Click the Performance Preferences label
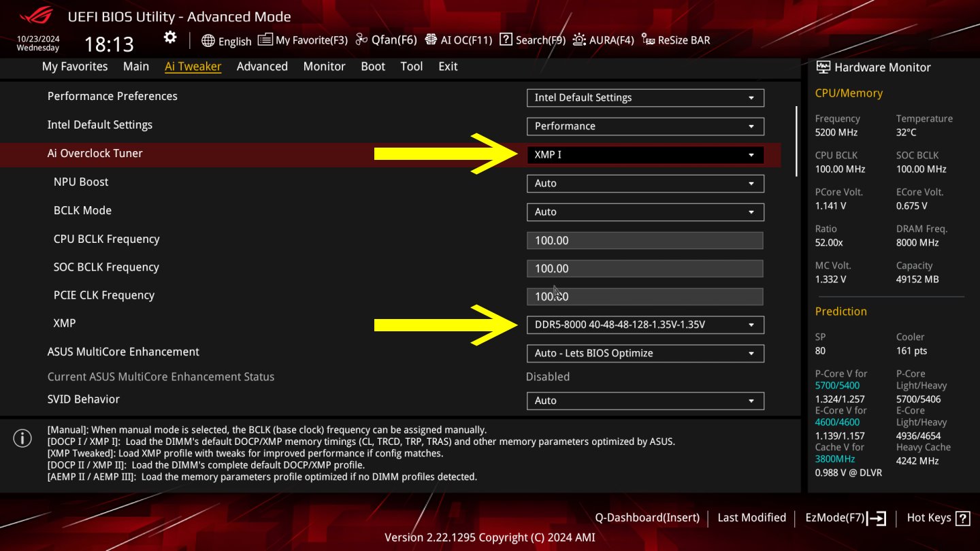The height and width of the screenshot is (551, 980). (112, 97)
